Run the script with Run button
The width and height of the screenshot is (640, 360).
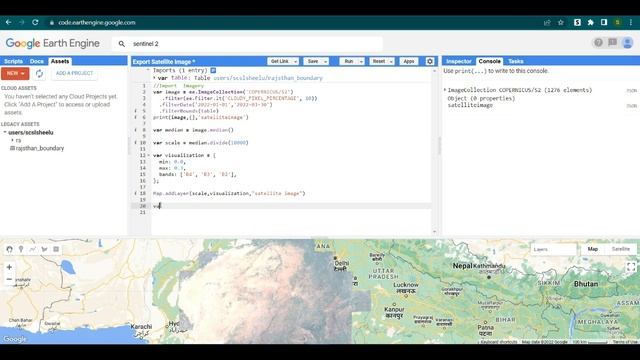click(349, 61)
